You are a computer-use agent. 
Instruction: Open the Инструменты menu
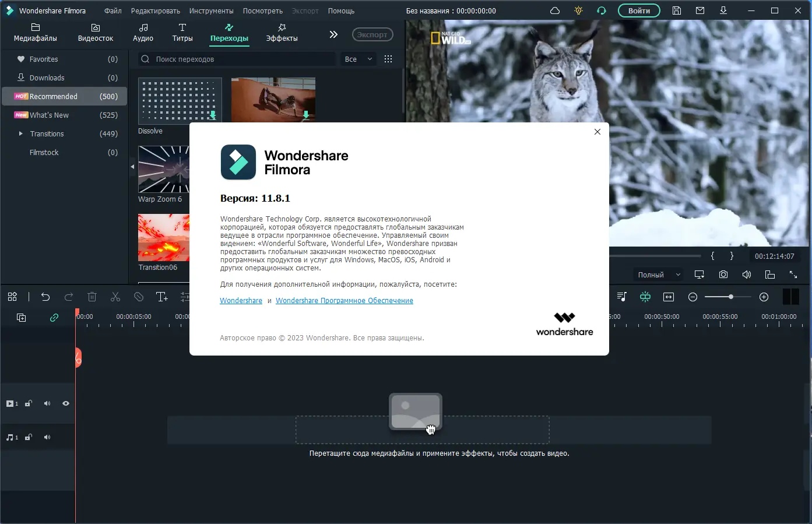[x=212, y=10]
